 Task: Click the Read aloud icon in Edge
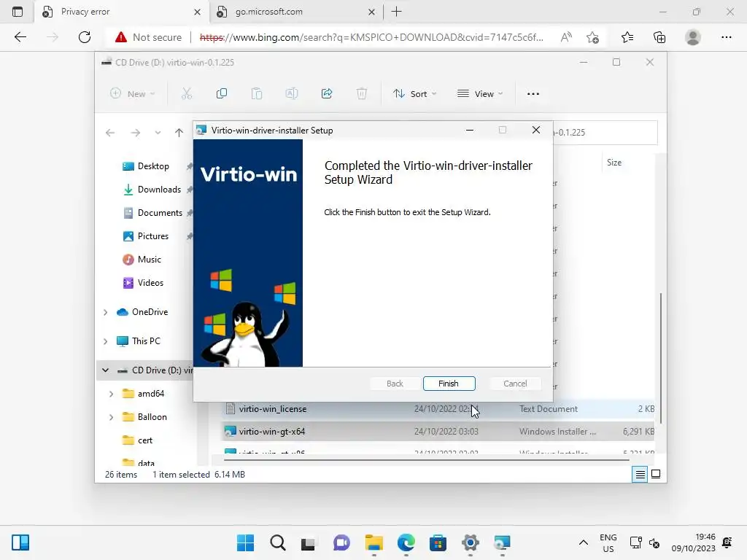(566, 37)
